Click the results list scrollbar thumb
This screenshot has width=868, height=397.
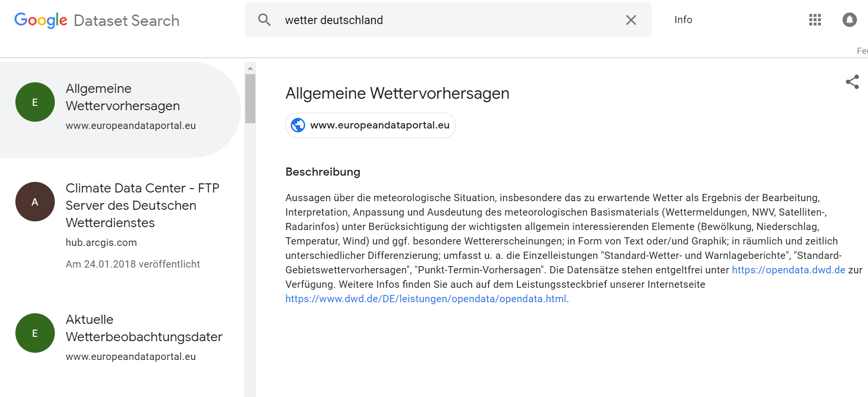[250, 99]
